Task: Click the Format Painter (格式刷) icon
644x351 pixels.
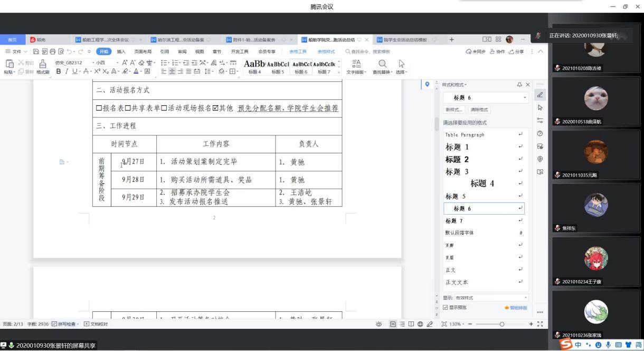Action: tap(43, 65)
